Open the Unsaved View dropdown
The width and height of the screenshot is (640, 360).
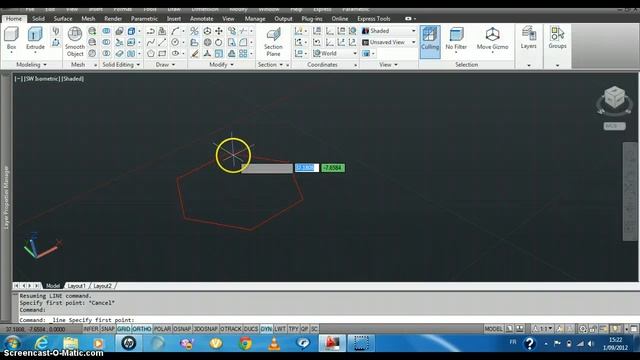click(x=389, y=42)
